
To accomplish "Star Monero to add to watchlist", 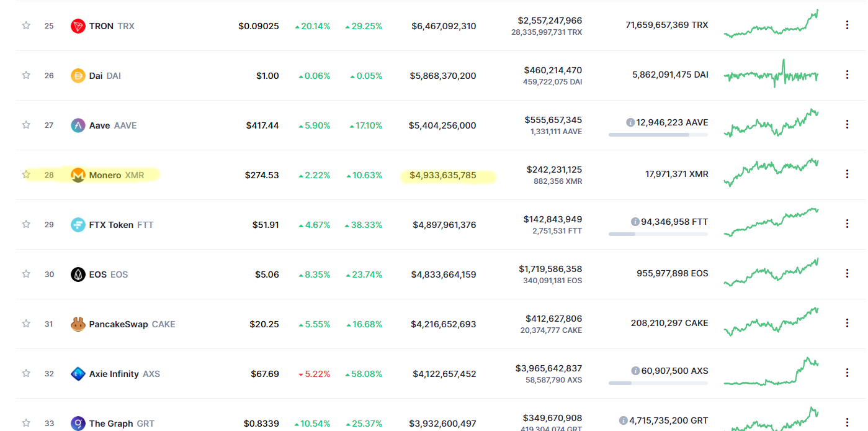I will tap(26, 175).
